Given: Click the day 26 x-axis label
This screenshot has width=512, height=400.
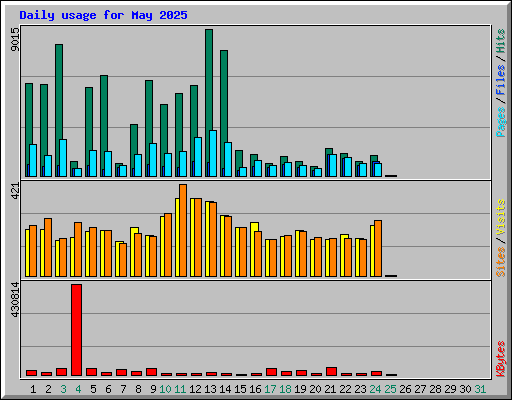Looking at the screenshot, I should [x=405, y=389].
